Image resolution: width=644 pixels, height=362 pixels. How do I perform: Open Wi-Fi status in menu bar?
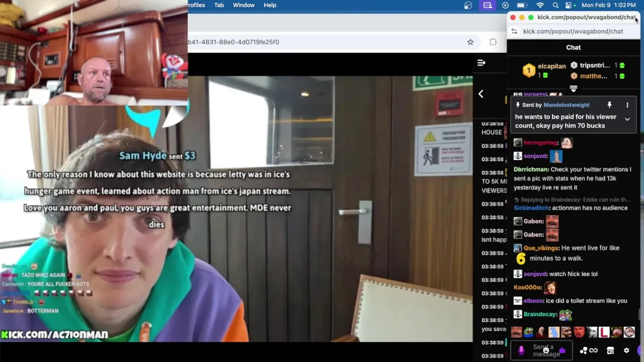540,5
